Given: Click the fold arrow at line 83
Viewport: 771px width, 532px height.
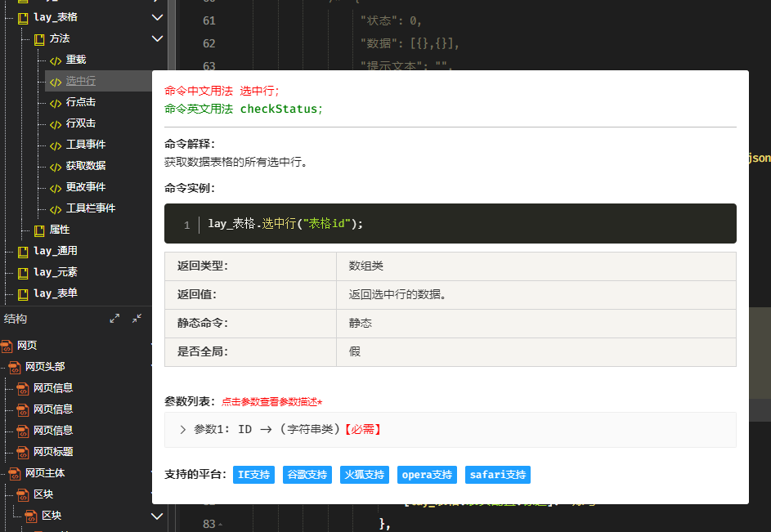Looking at the screenshot, I should click(x=220, y=525).
